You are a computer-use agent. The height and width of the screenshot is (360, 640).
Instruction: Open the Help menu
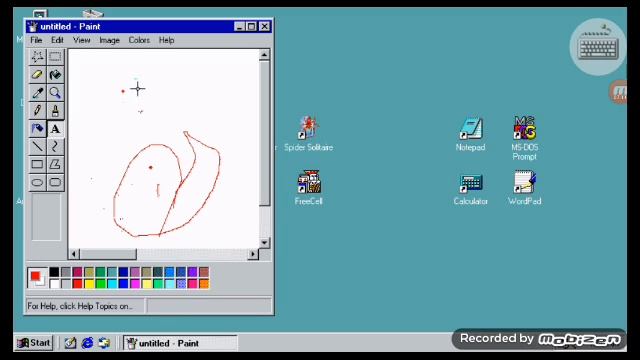167,40
